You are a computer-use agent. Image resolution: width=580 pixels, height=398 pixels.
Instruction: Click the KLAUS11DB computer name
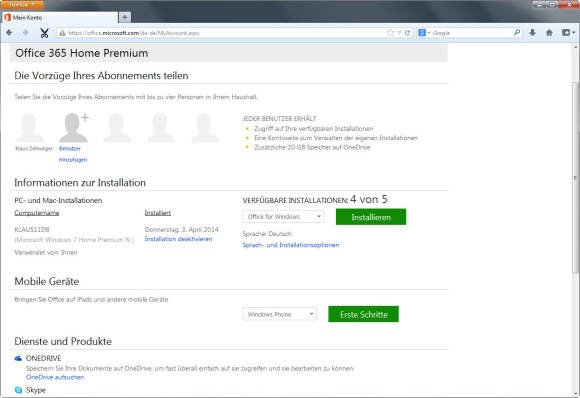point(32,229)
